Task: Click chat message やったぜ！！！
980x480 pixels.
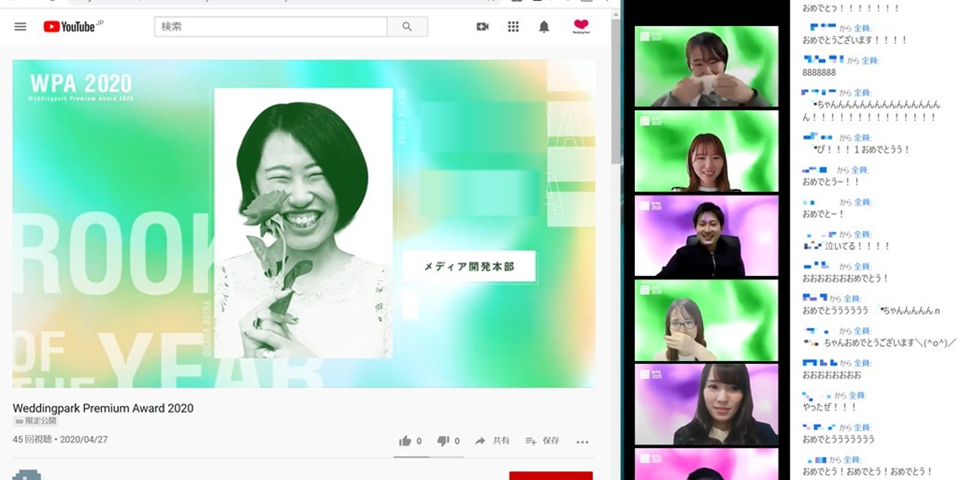Action: click(x=830, y=407)
